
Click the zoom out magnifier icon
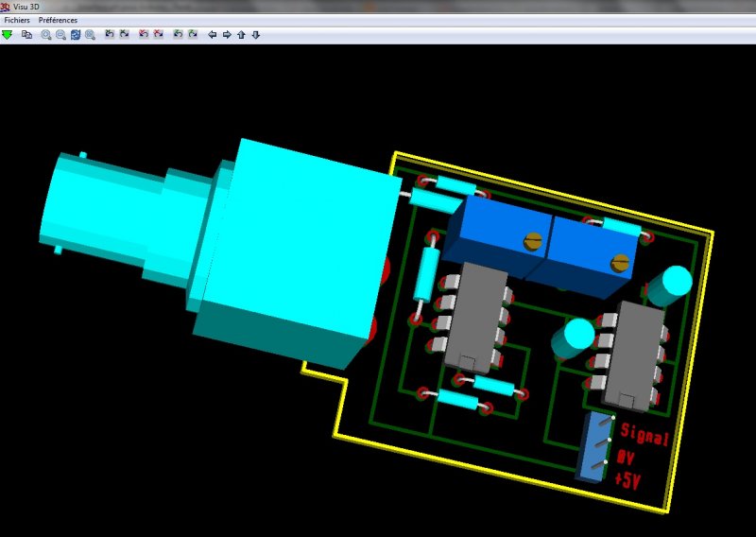coord(60,35)
